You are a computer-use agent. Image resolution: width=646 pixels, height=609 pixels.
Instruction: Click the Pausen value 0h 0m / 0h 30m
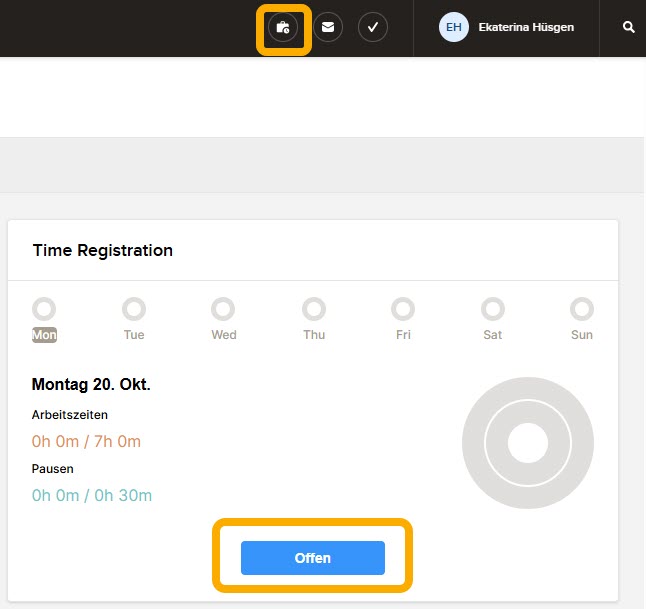(x=92, y=495)
